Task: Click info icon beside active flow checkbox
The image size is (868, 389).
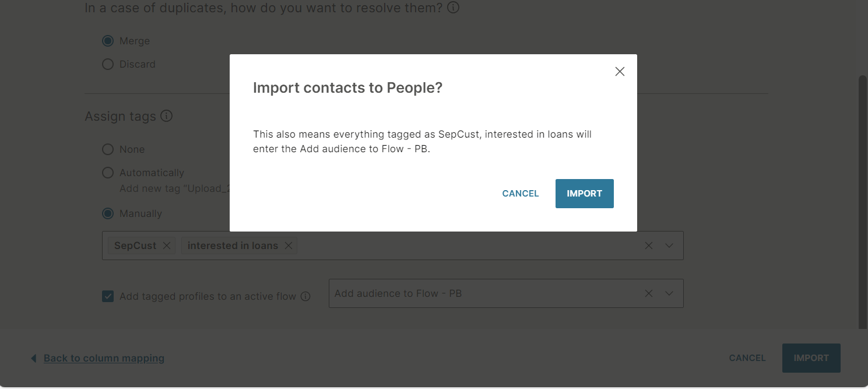Action: coord(305,296)
